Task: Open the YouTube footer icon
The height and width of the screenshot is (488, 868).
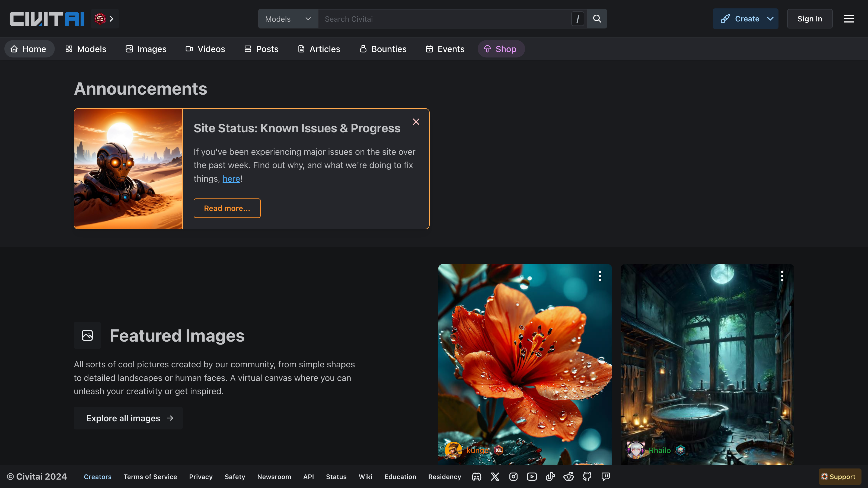Action: tap(532, 477)
